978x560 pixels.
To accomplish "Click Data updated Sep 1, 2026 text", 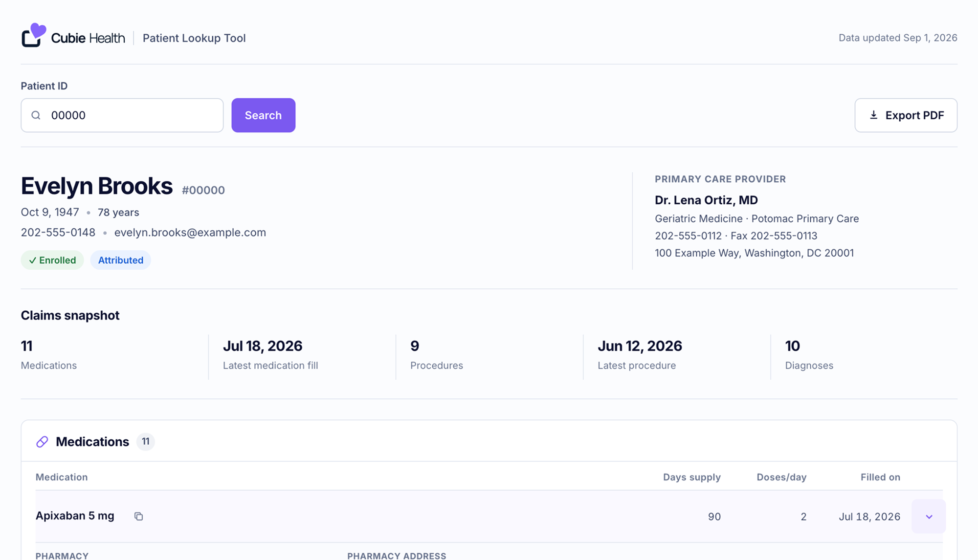I will [898, 38].
